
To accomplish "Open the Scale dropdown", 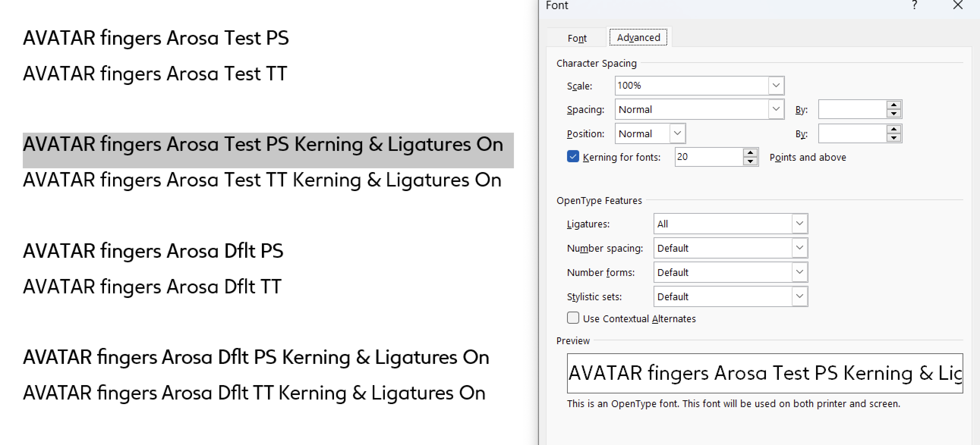I will click(776, 86).
